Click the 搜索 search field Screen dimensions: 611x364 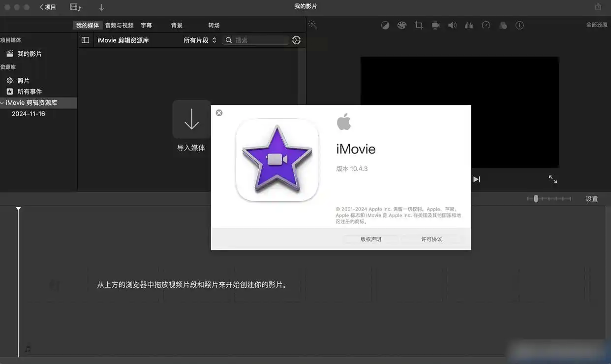pyautogui.click(x=255, y=40)
